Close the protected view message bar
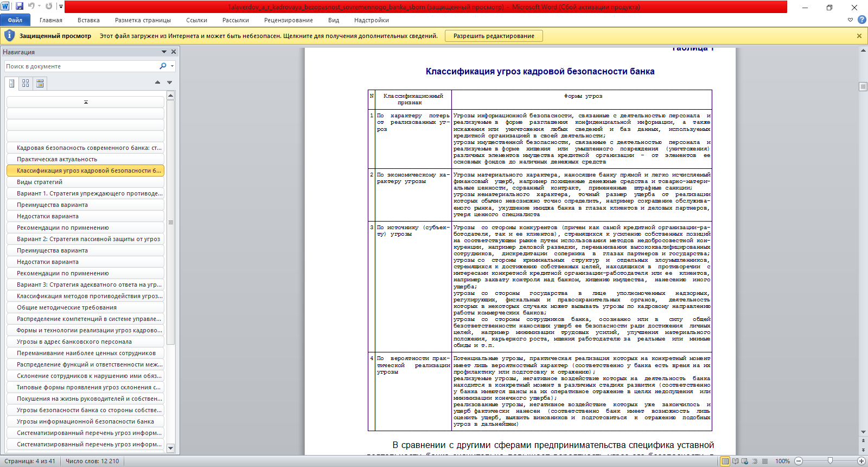 (859, 36)
